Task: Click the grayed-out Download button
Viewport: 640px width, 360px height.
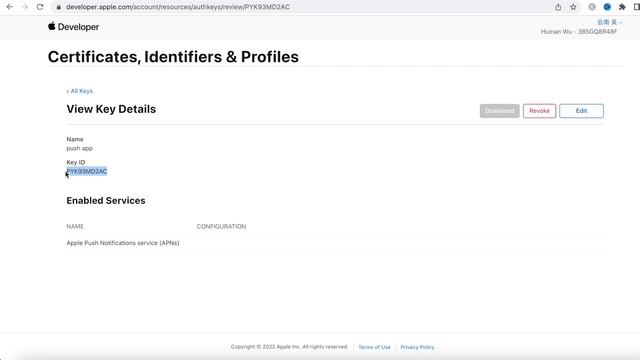Action: point(500,111)
